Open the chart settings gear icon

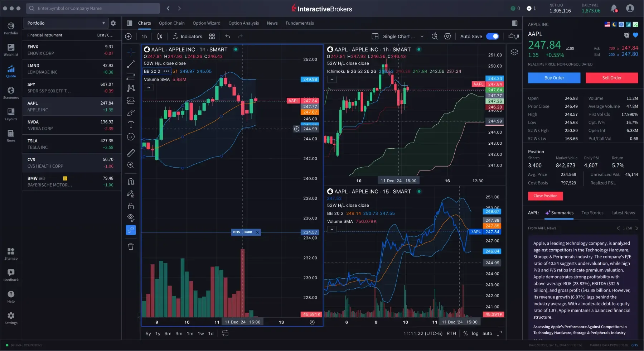pos(447,36)
